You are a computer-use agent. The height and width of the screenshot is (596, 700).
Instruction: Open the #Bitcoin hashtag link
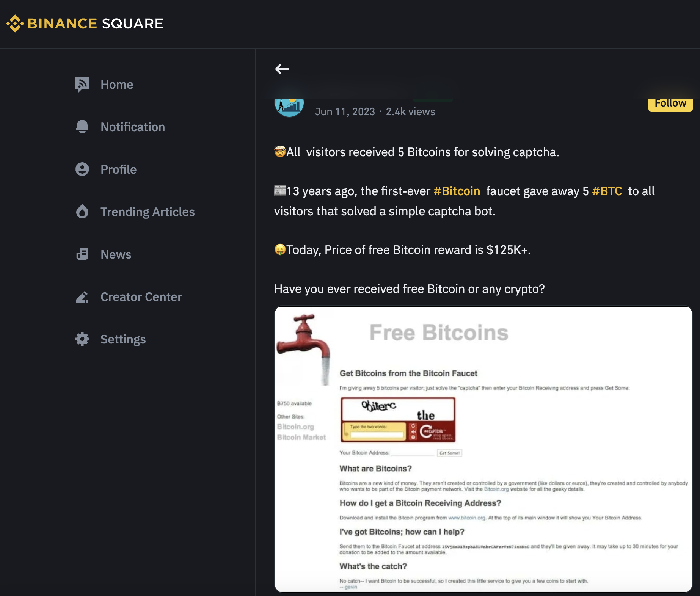tap(457, 191)
